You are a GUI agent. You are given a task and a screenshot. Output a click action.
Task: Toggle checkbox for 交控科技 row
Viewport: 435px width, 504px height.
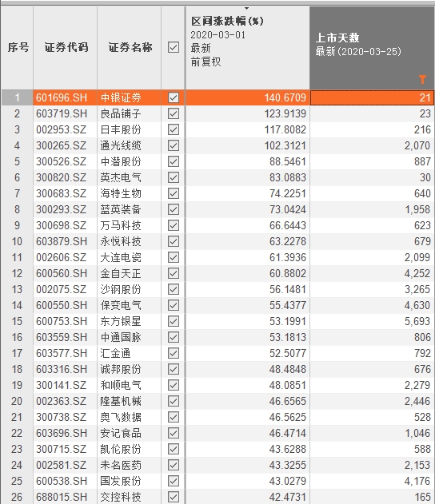click(174, 497)
